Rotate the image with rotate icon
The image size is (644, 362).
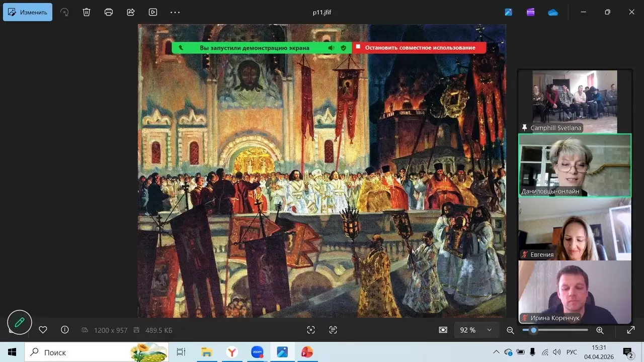64,12
